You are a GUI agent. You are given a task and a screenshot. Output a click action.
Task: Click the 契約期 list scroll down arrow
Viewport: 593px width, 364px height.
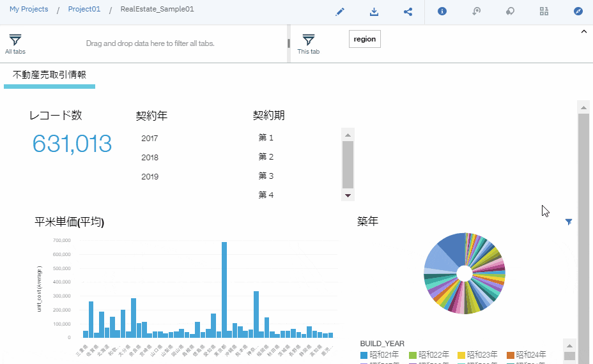[x=348, y=195]
